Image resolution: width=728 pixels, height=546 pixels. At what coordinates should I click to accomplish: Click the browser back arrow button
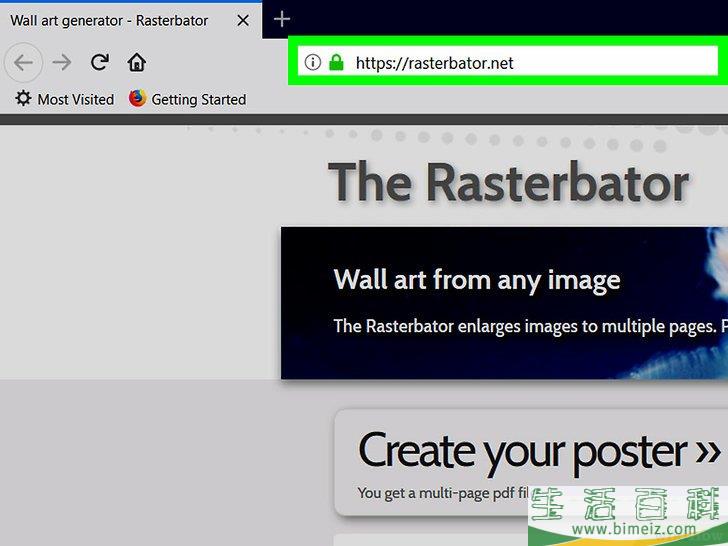point(23,62)
